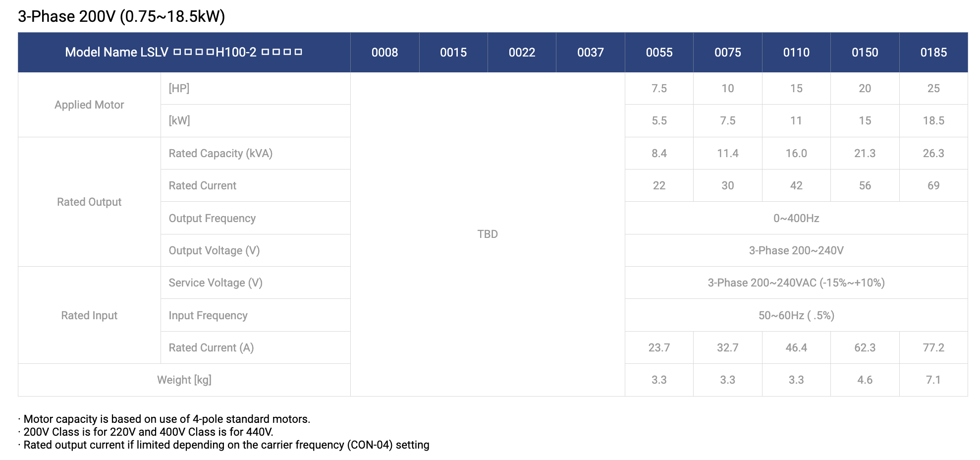The width and height of the screenshot is (980, 460).
Task: Click the 0008 model column header
Action: [384, 53]
